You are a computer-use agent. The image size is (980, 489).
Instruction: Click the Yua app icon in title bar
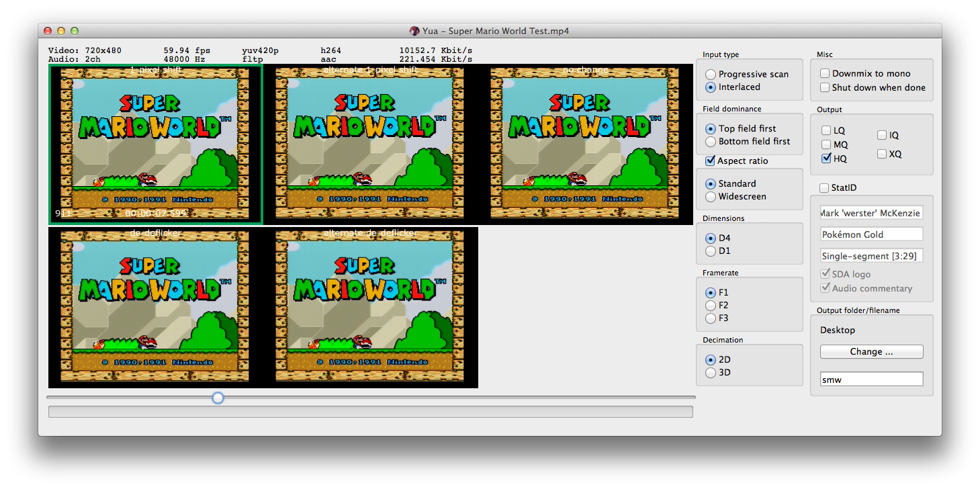[x=414, y=31]
